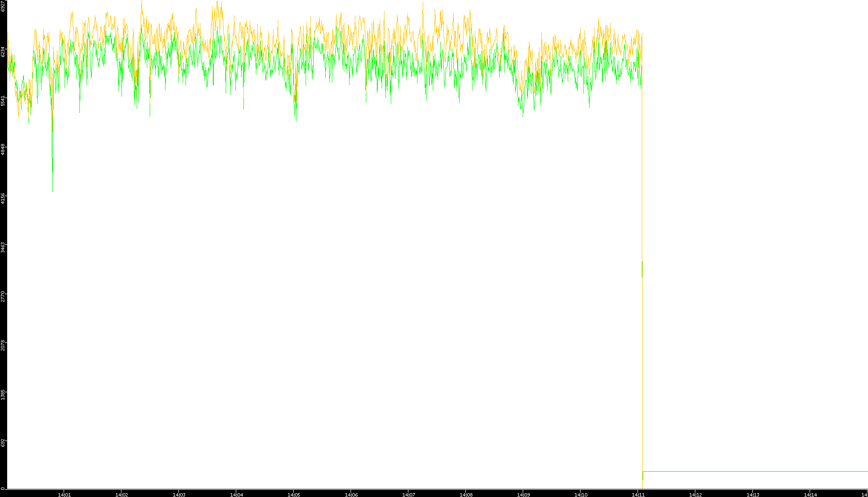This screenshot has height=497, width=868.
Task: Select the 4156 value on the vertical axis
Action: pos(3,199)
